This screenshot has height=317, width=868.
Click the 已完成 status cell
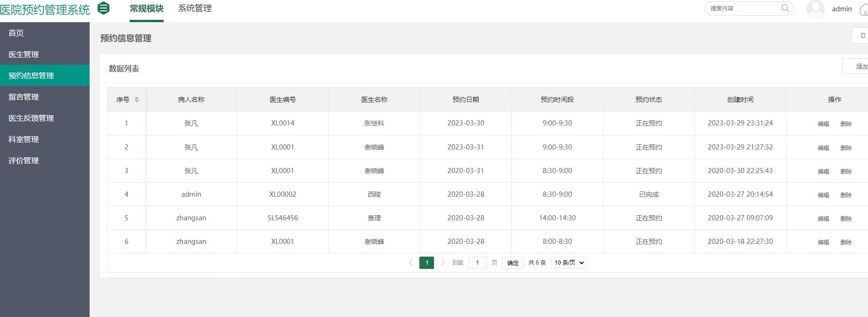click(649, 194)
